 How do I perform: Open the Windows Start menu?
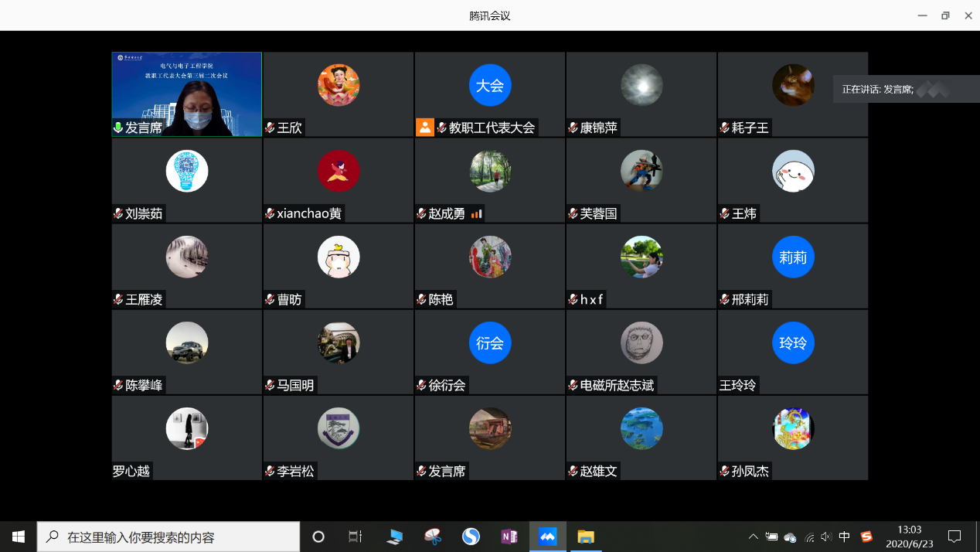tap(19, 537)
